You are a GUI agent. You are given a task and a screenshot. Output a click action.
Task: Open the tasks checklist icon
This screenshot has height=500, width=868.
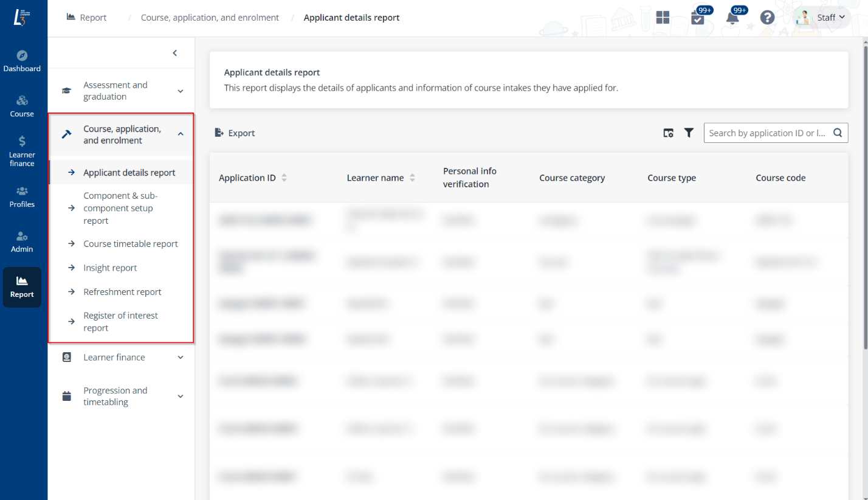tap(698, 18)
